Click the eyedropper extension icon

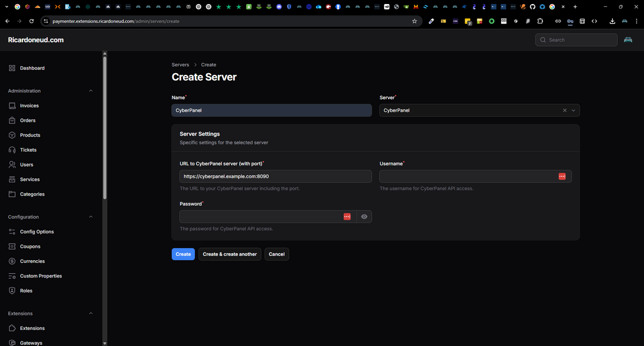(431, 21)
